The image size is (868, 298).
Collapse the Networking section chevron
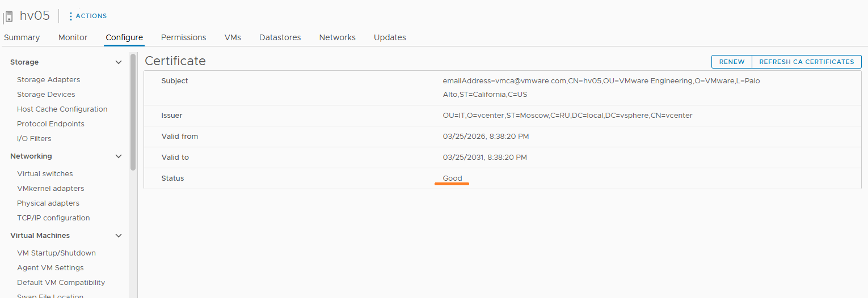(119, 156)
